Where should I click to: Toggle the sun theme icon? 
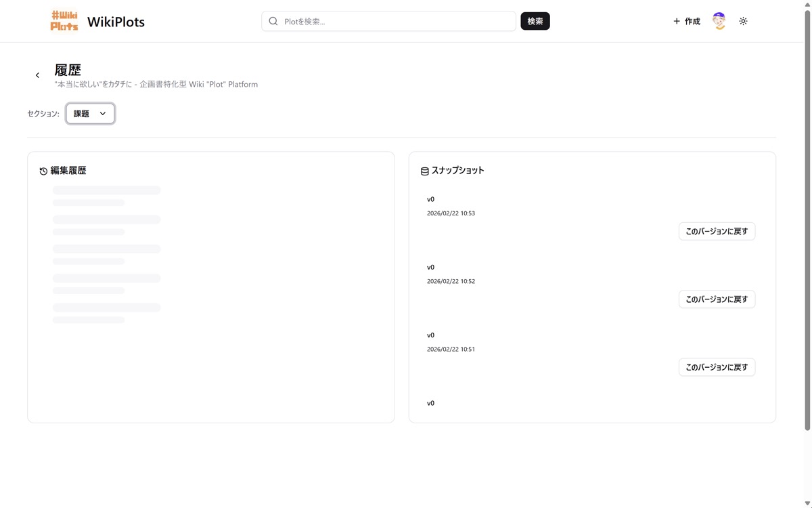pos(743,21)
